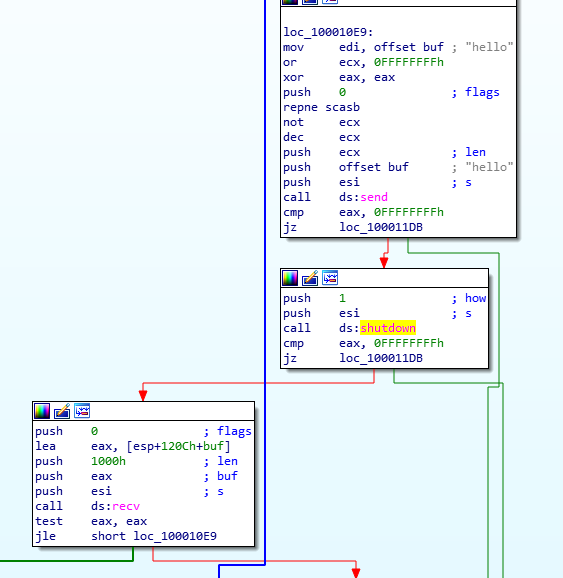Viewport: 563px width, 578px height.
Task: Click jump target loc_100011DB after send call
Action: [381, 227]
